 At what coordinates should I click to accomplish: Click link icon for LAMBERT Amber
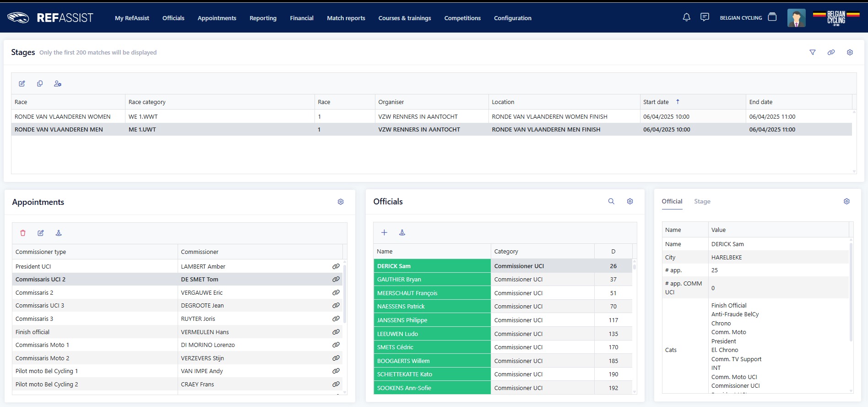coord(336,266)
